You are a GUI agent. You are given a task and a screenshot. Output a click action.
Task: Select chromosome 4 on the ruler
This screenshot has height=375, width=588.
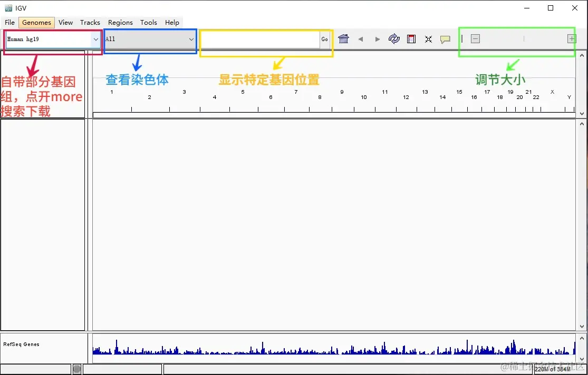215,97
